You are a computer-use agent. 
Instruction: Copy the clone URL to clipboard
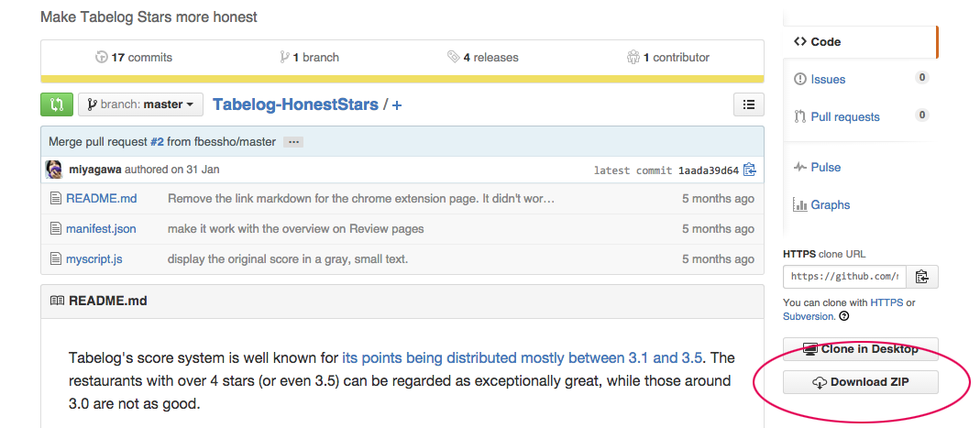click(922, 276)
